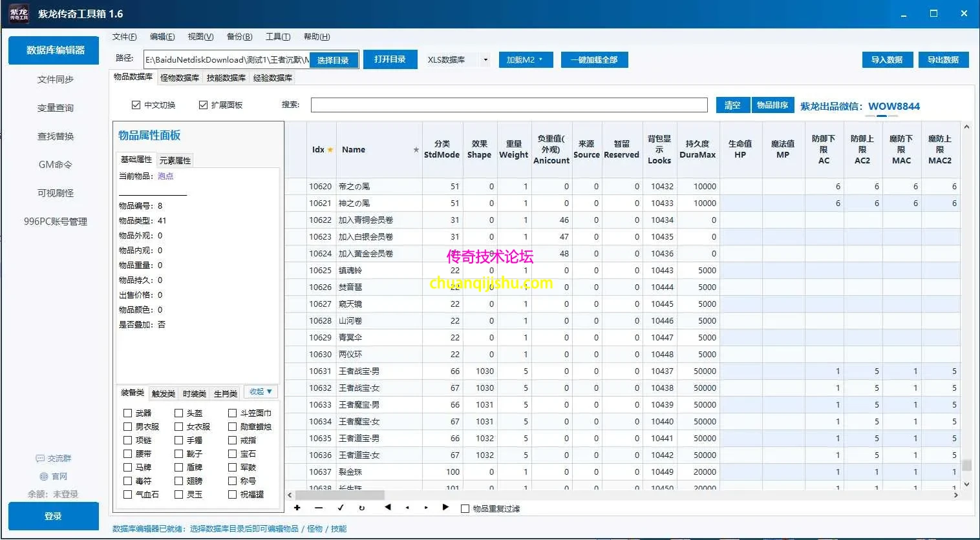
Task: Open GM命令 in the left sidebar
Action: pos(56,165)
